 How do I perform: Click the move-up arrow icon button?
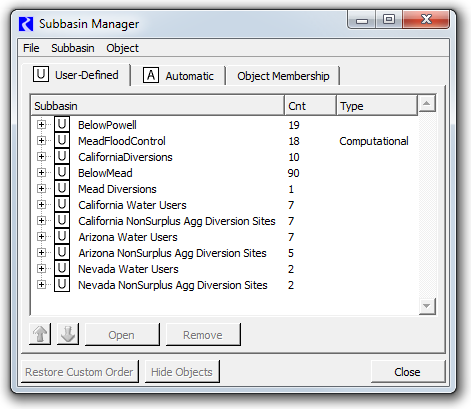(x=40, y=334)
